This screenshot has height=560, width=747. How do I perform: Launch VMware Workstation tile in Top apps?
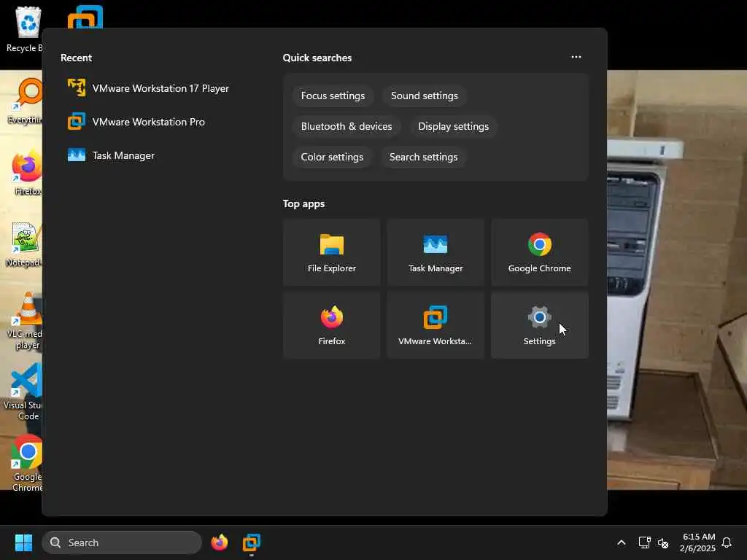(x=436, y=325)
